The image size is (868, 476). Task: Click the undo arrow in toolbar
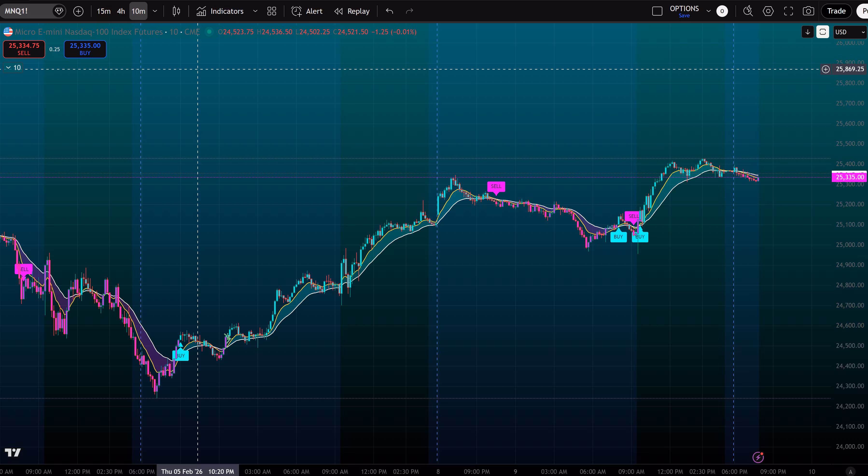pyautogui.click(x=390, y=11)
